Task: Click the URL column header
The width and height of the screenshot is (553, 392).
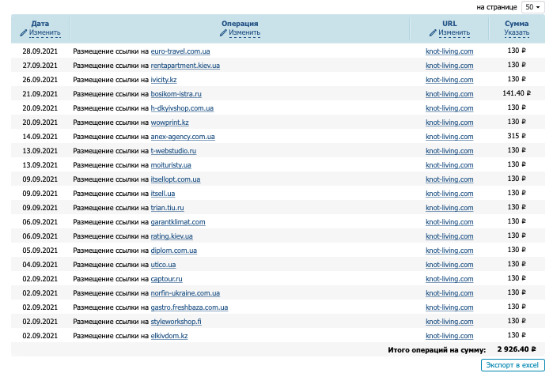Action: coord(449,24)
